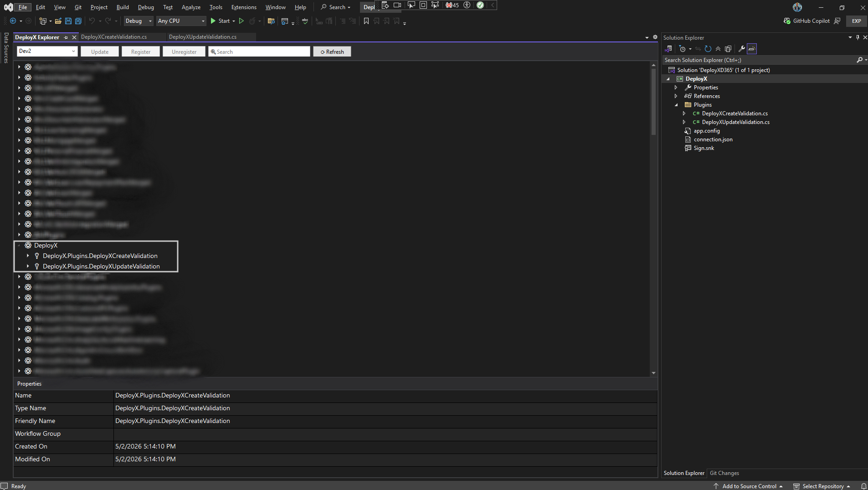Select connection.json in Solution Explorer
The image size is (868, 490).
(x=713, y=139)
